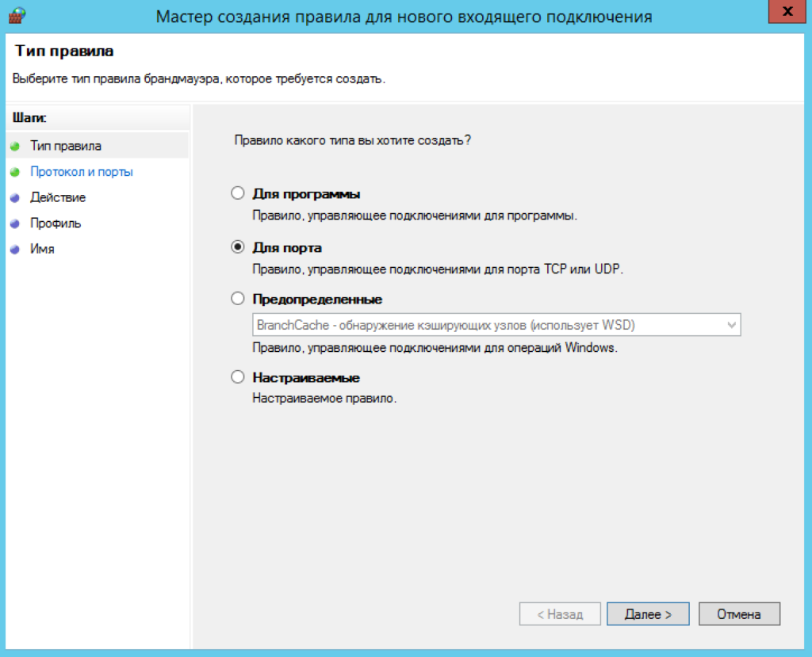The image size is (812, 657).
Task: Select the Для программы radio option
Action: [238, 193]
